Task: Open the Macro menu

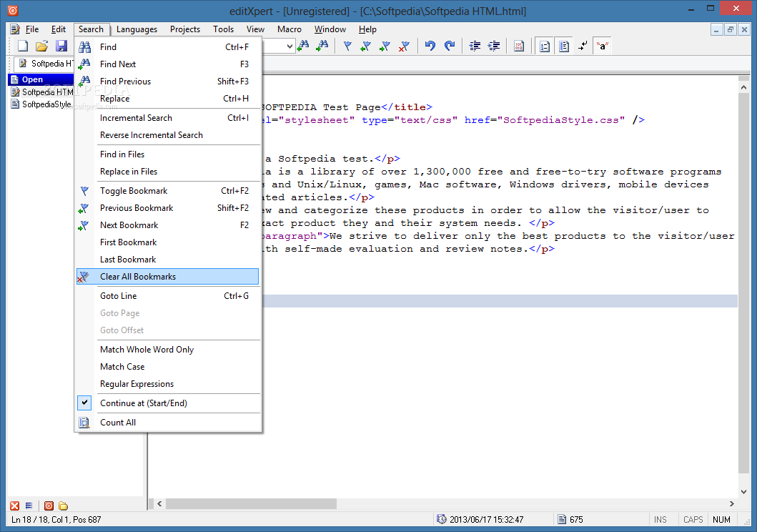Action: click(x=290, y=29)
